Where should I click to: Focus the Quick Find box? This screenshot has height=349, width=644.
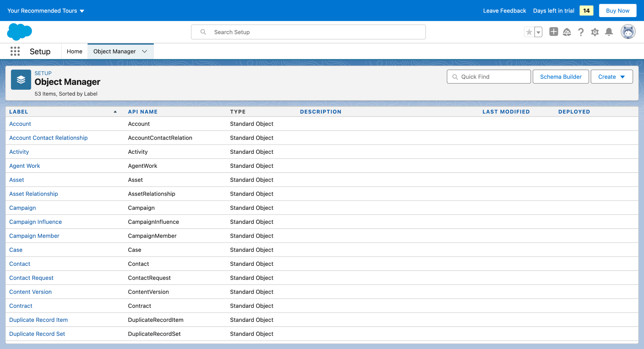point(489,77)
